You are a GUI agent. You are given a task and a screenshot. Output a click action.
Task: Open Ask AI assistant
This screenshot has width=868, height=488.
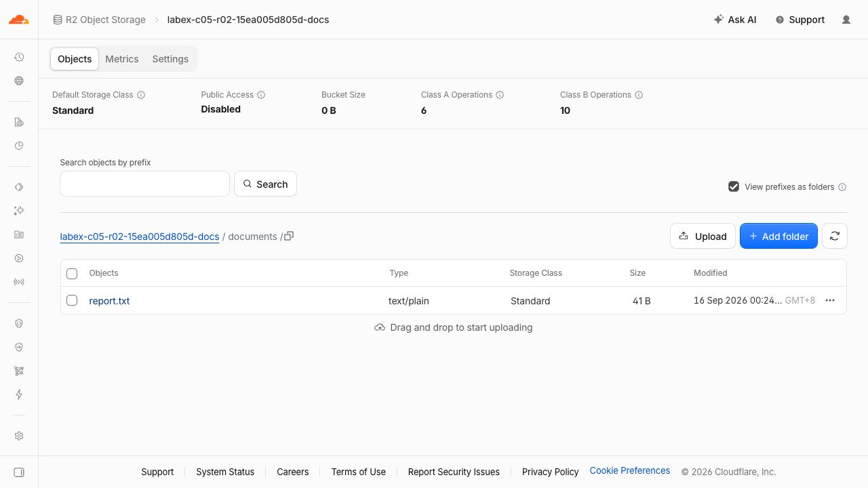click(x=735, y=20)
